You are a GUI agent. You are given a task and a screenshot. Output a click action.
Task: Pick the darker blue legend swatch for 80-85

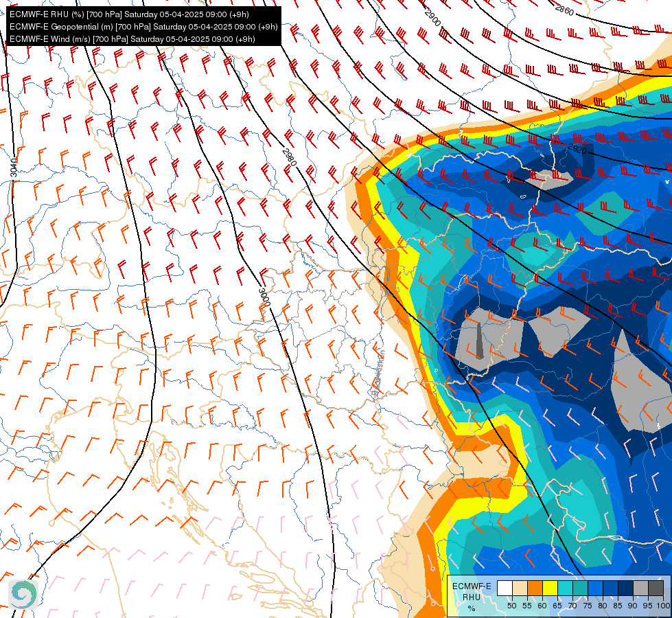click(611, 588)
